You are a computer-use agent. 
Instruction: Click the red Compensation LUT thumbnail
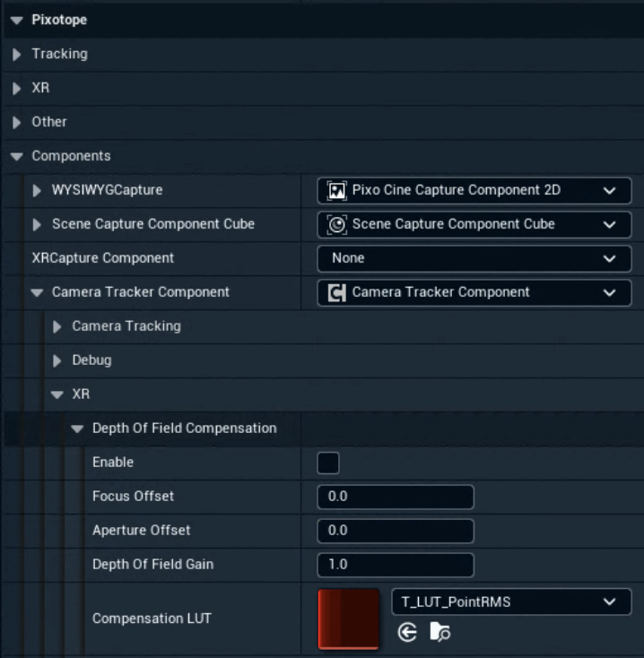(x=349, y=618)
